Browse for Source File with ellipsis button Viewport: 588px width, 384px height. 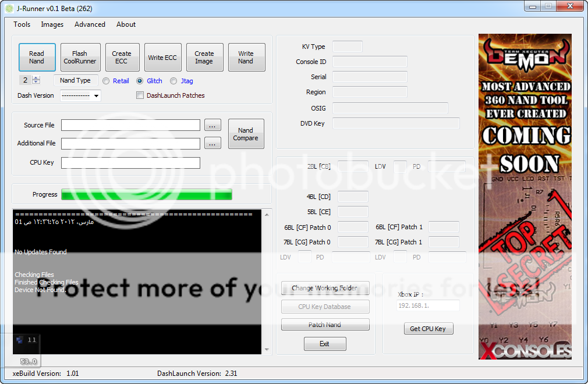click(212, 125)
